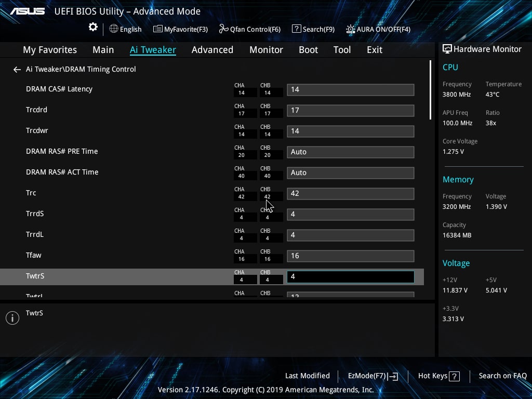Click the globe language icon

114,29
